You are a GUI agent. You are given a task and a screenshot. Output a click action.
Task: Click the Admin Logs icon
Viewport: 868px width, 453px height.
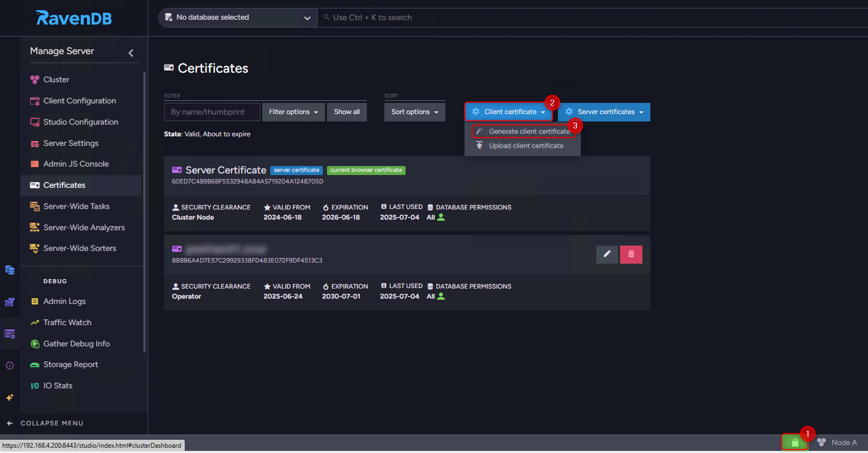35,301
